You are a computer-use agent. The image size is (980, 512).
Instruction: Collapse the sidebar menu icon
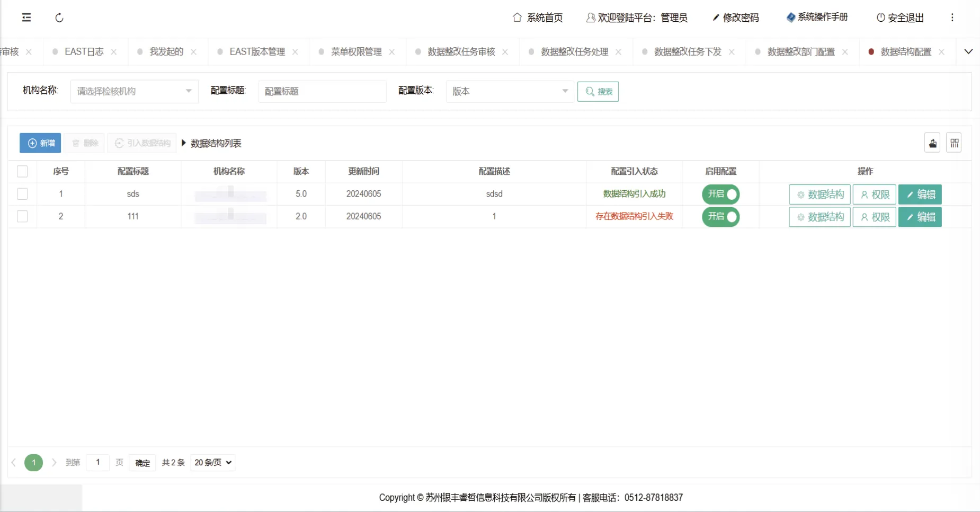click(26, 17)
